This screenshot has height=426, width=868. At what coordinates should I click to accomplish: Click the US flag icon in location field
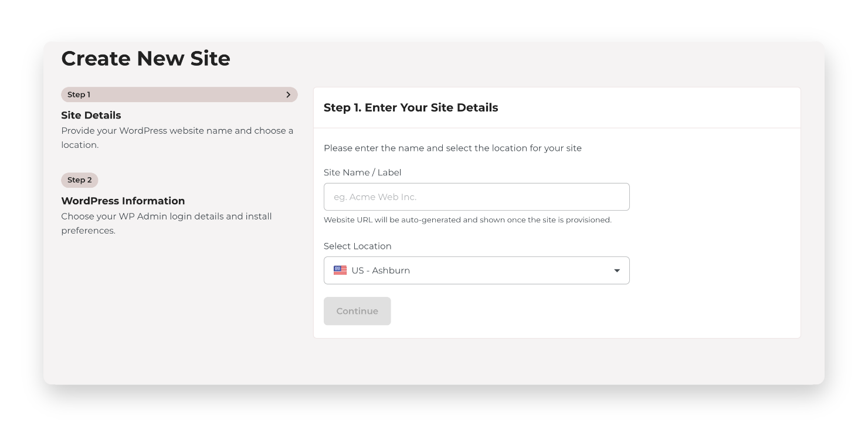pyautogui.click(x=340, y=271)
